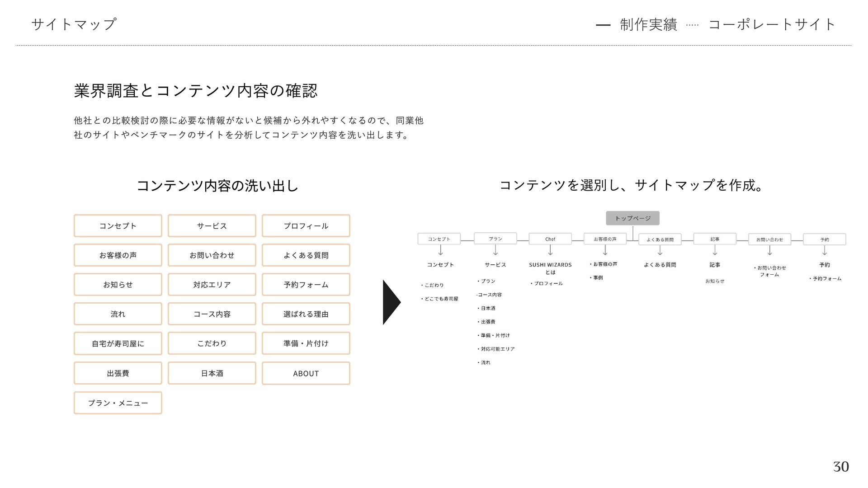Click the コンセプト content box
The height and width of the screenshot is (488, 868).
[x=118, y=226]
